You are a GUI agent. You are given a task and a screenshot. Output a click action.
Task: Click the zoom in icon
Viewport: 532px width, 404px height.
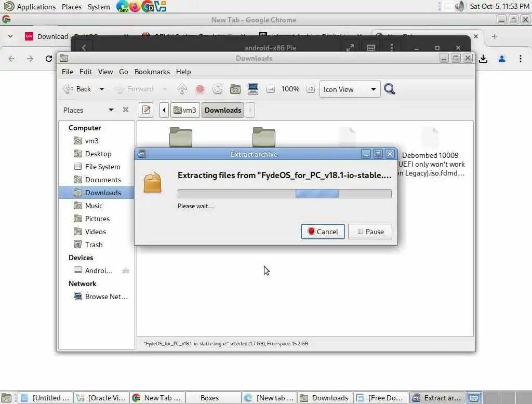[311, 89]
